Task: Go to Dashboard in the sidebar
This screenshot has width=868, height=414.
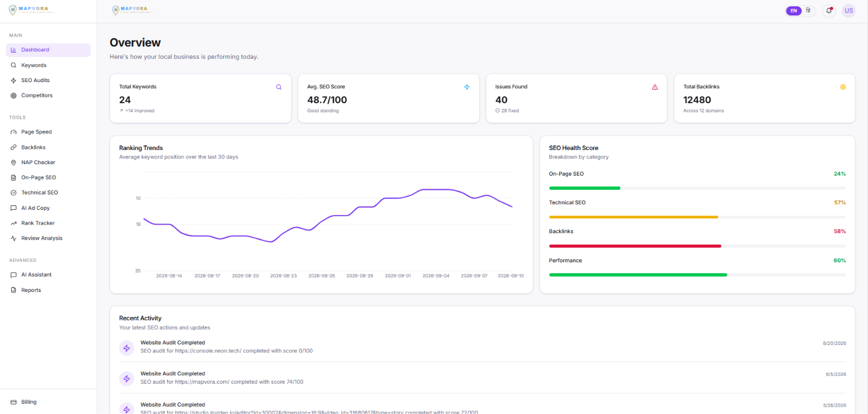Action: [x=49, y=50]
